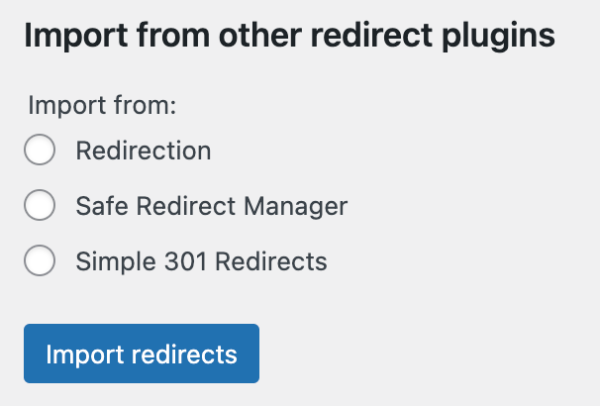Click the Import from other redirect plugins heading
The width and height of the screenshot is (600, 406).
289,37
